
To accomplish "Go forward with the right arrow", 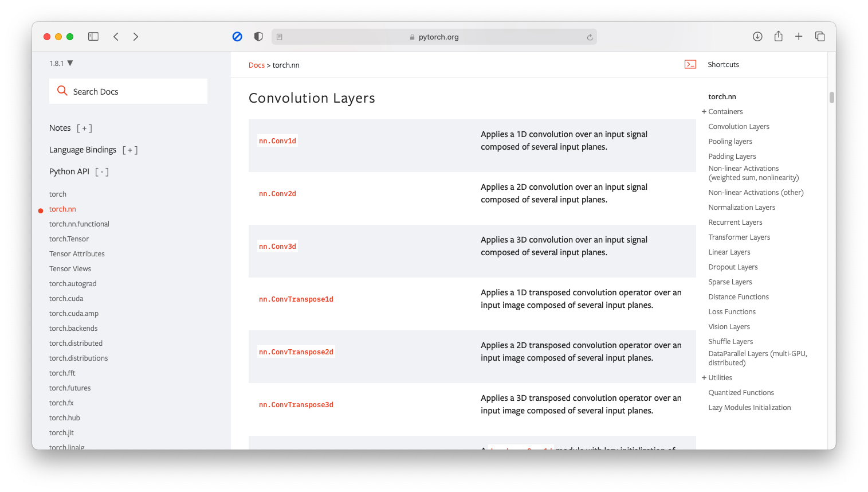I will (136, 37).
